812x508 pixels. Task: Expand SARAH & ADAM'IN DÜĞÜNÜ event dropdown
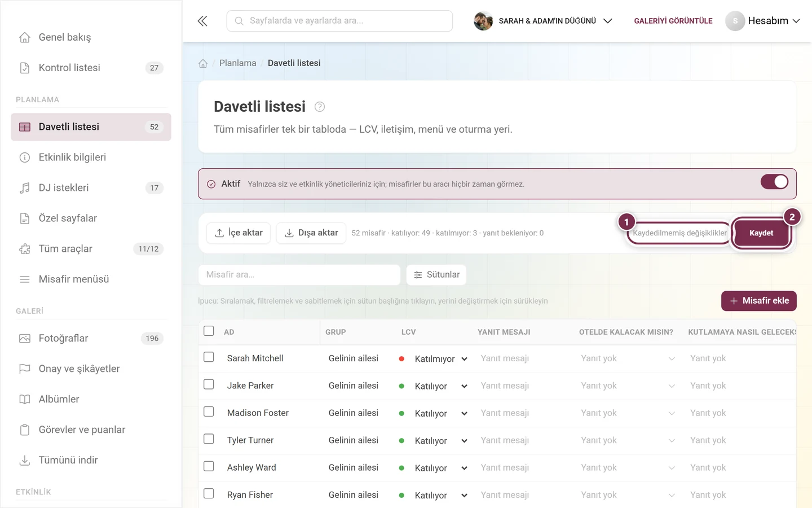point(542,21)
